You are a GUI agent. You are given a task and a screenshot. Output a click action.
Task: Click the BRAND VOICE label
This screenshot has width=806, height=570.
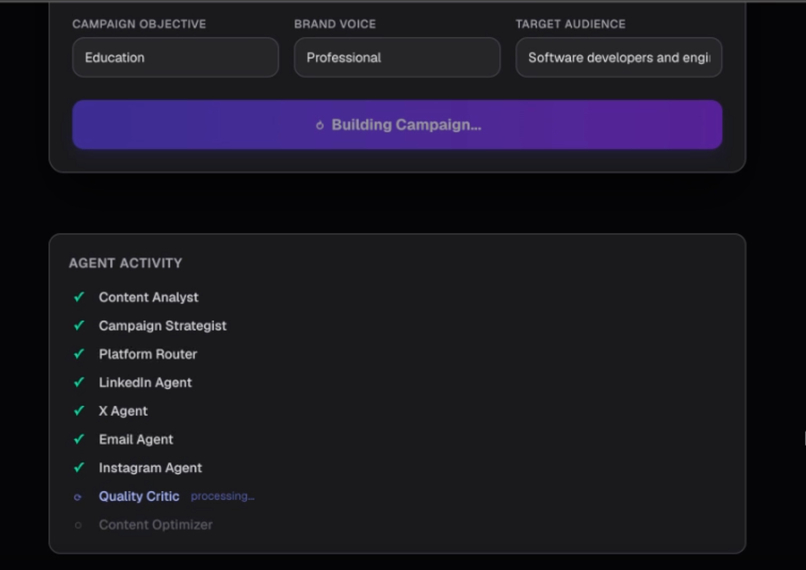click(335, 24)
